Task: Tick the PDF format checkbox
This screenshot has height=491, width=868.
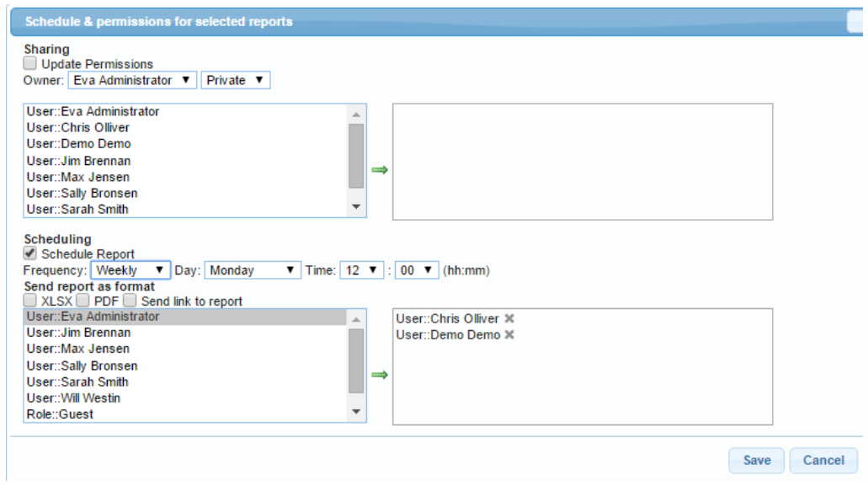Action: coord(83,301)
